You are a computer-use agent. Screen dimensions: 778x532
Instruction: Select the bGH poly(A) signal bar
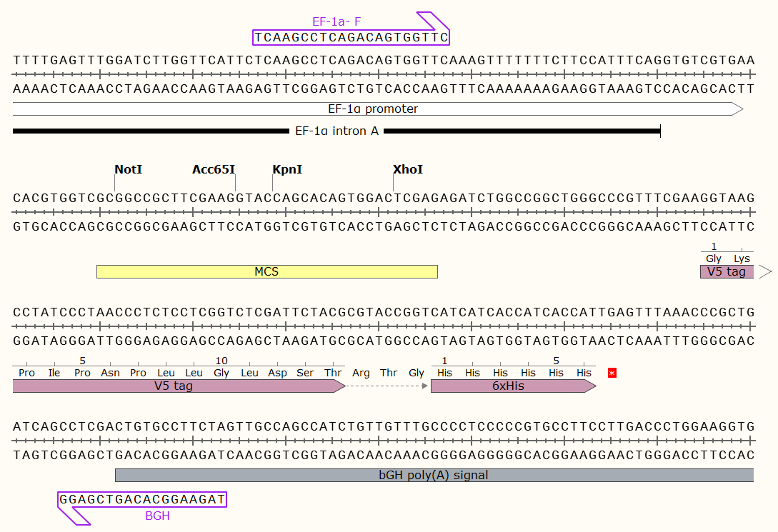[434, 475]
